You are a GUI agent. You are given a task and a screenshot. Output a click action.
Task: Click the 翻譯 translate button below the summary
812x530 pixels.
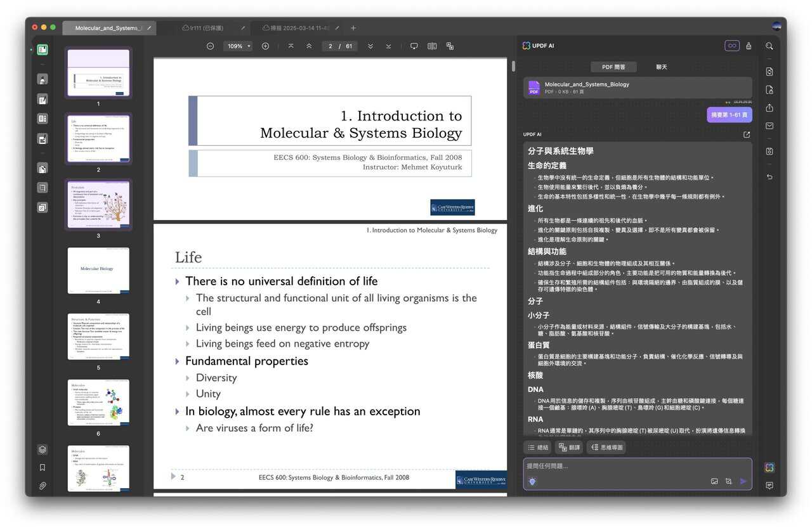pos(569,447)
